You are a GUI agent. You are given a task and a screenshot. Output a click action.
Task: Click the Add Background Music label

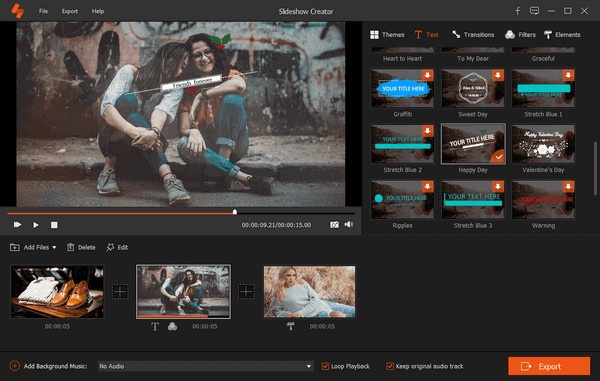coord(55,366)
